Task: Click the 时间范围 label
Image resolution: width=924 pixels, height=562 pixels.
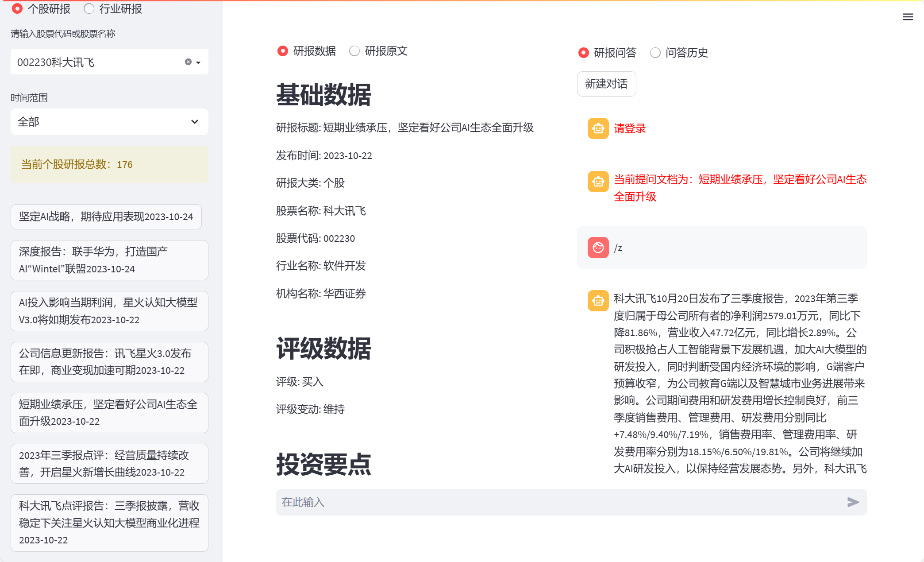Action: (29, 97)
